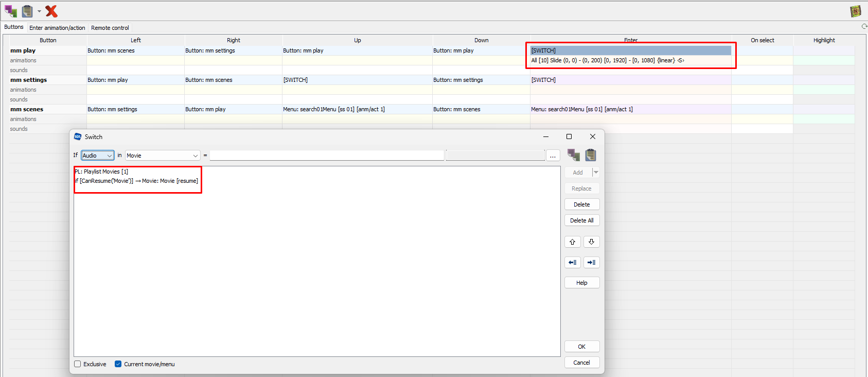Switch to the Buttons tab
This screenshot has width=868, height=377.
14,27
